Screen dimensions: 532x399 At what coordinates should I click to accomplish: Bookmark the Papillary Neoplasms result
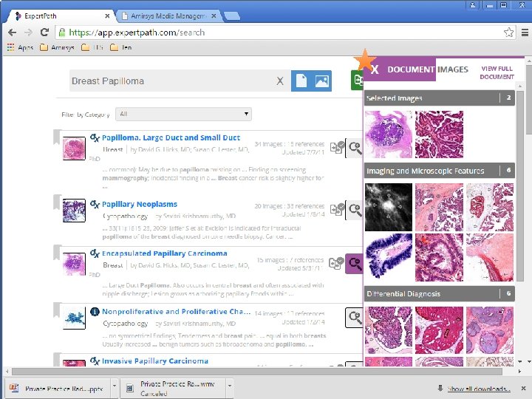tap(57, 202)
